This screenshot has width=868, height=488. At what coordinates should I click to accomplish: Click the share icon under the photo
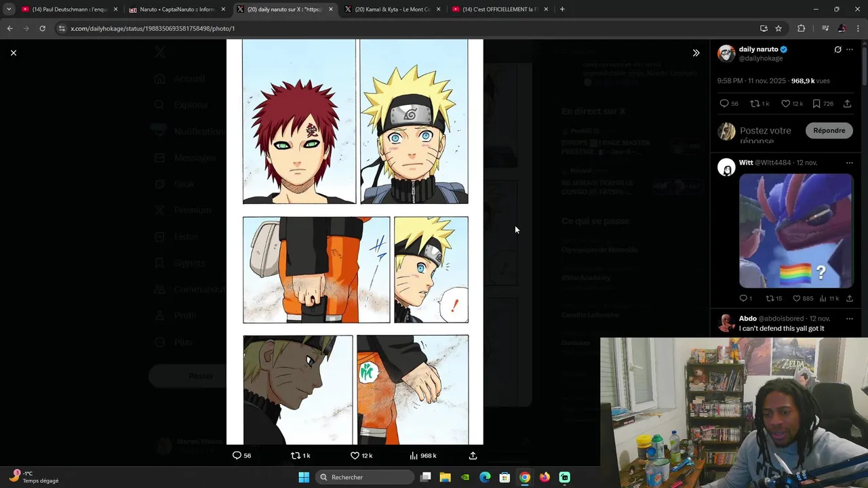[x=473, y=455]
